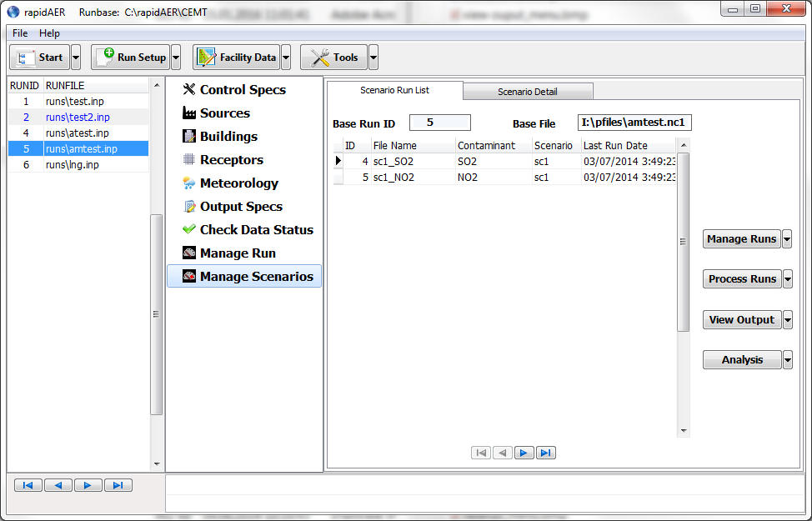
Task: Click the Receptors grid icon
Action: (x=188, y=160)
